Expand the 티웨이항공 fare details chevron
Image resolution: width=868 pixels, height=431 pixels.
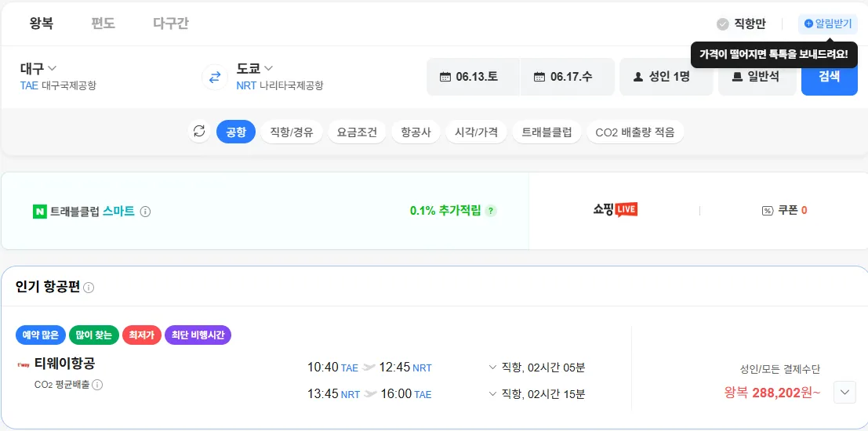(844, 392)
